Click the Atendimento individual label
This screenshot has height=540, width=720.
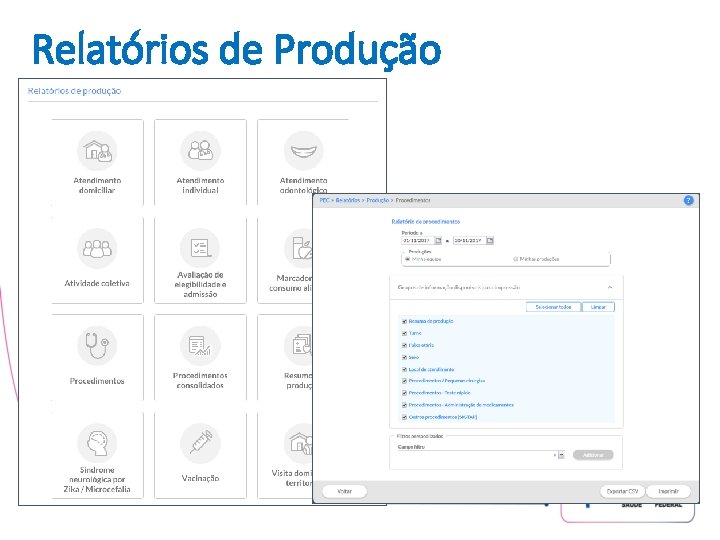coord(200,185)
